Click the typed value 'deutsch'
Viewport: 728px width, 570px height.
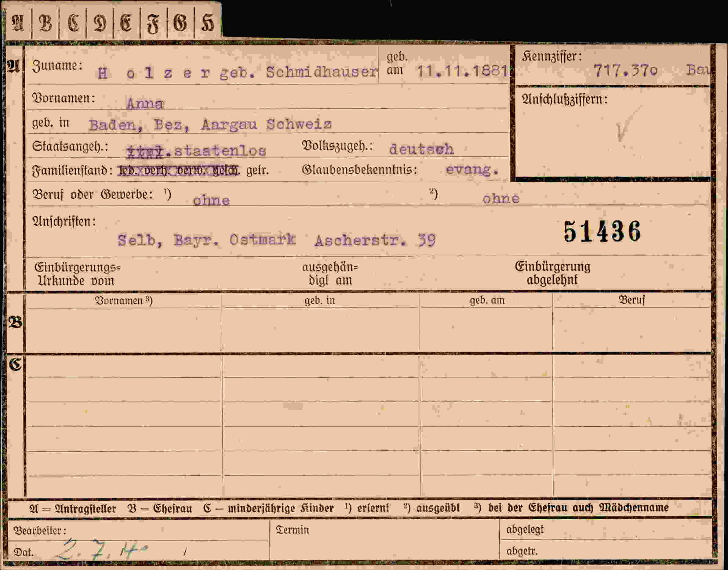click(421, 149)
